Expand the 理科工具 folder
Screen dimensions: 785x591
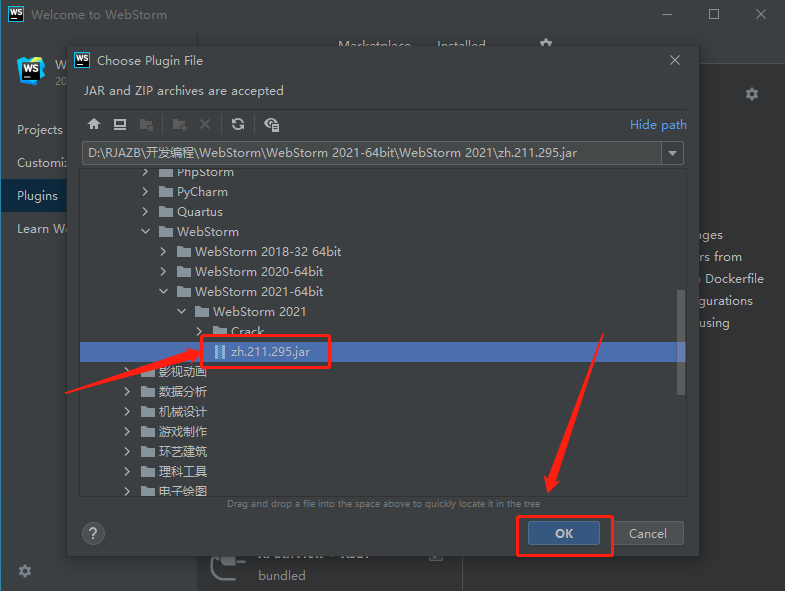[127, 471]
